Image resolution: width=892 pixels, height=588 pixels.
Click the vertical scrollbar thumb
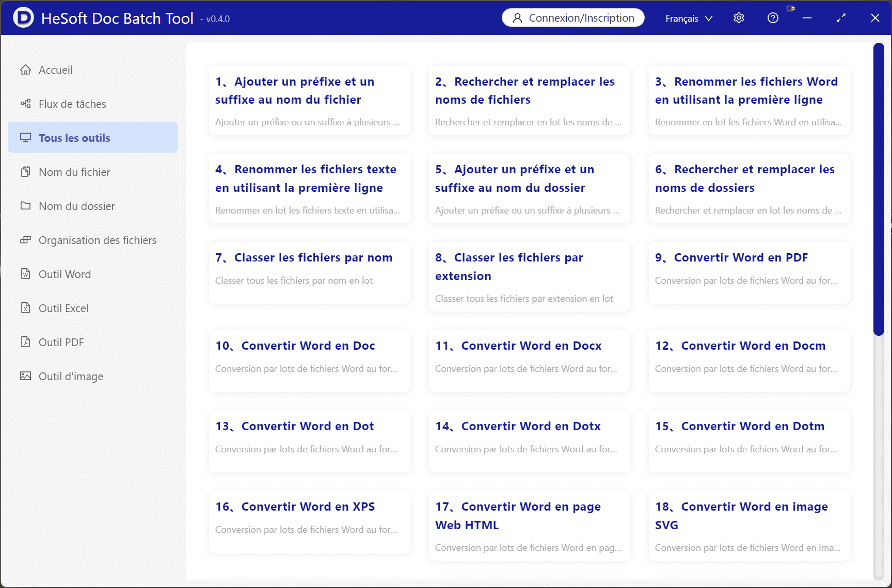pos(879,189)
